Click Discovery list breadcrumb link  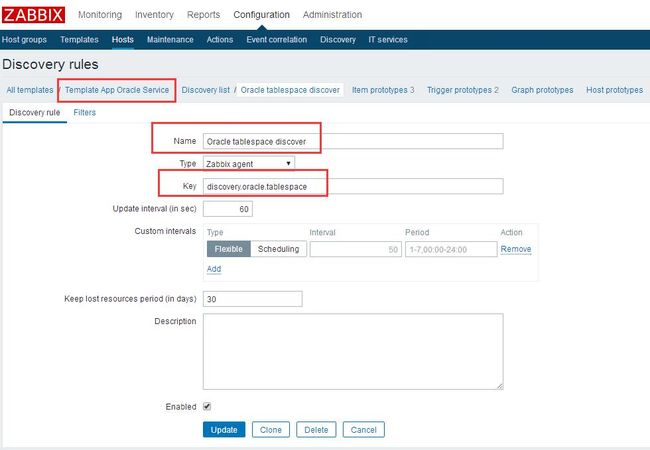click(206, 90)
